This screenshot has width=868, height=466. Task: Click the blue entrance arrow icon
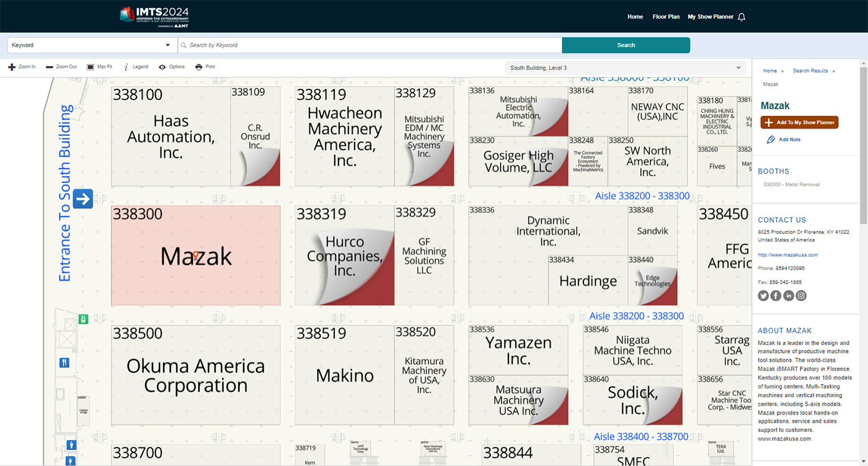point(83,199)
